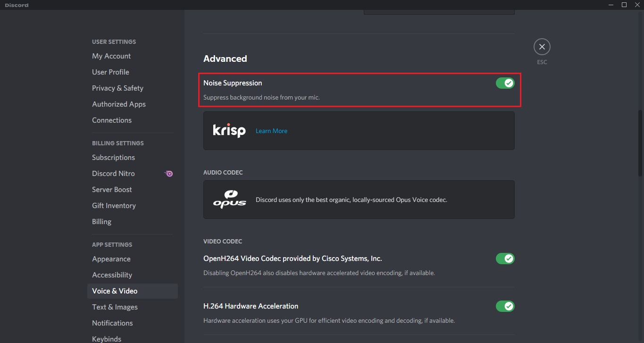Turn off H.264 Hardware Acceleration switch

505,306
